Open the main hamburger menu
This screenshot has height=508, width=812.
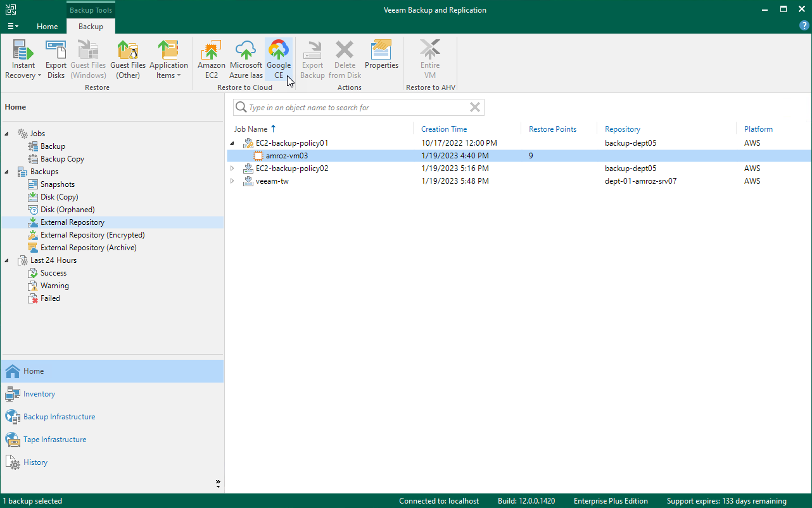[x=13, y=27]
